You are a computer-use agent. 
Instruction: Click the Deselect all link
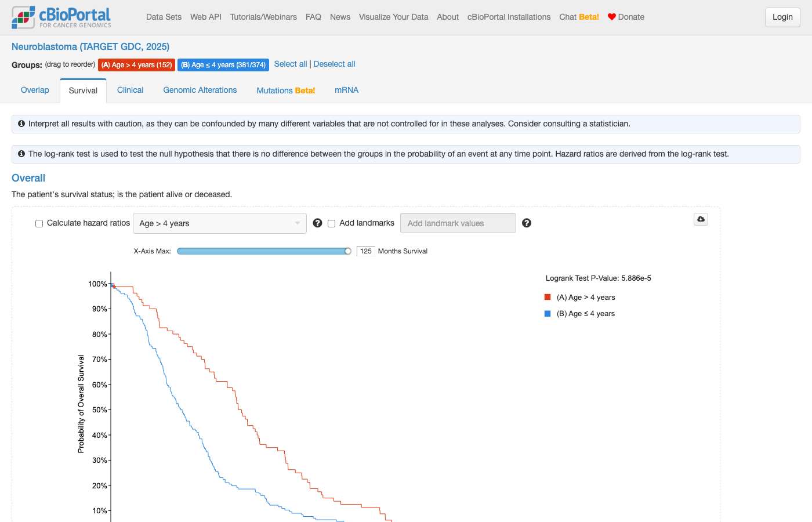[335, 64]
